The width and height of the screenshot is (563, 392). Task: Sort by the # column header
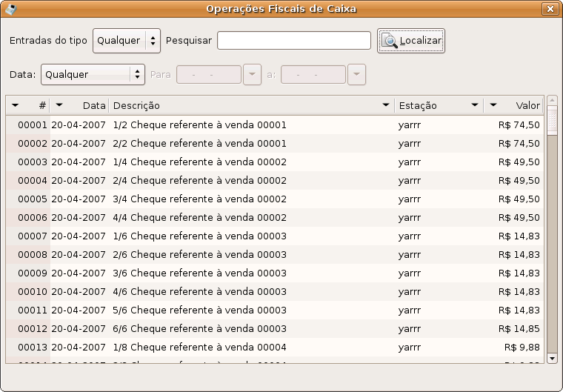28,106
